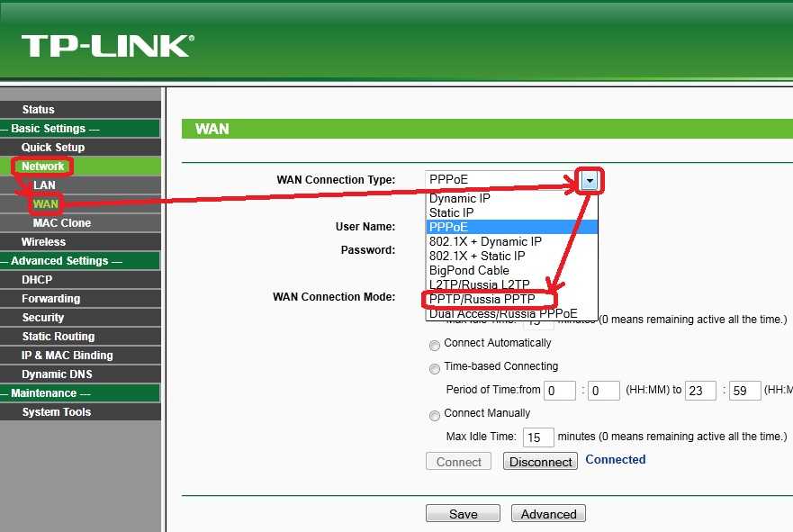The width and height of the screenshot is (793, 532).
Task: Choose BigPond Cable option
Action: click(x=512, y=270)
